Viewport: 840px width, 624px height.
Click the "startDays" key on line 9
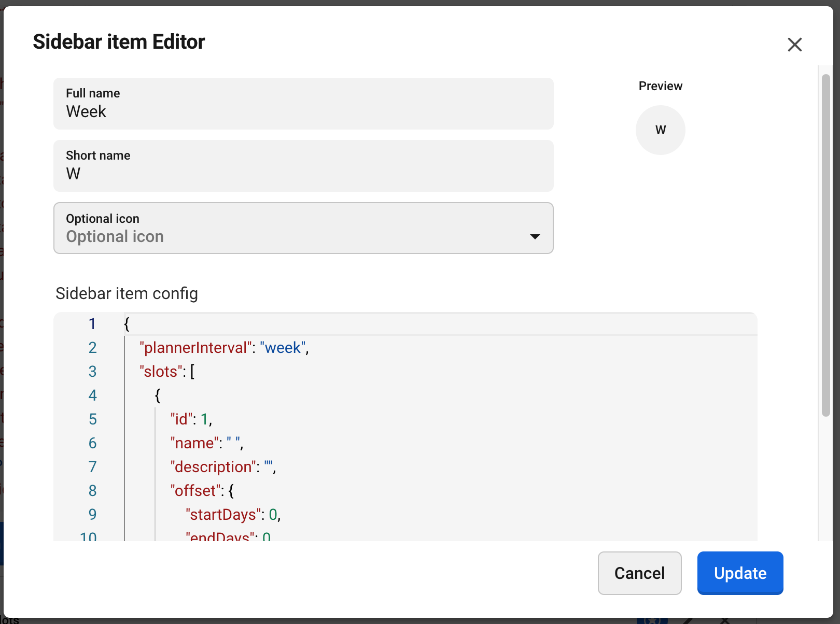(223, 515)
